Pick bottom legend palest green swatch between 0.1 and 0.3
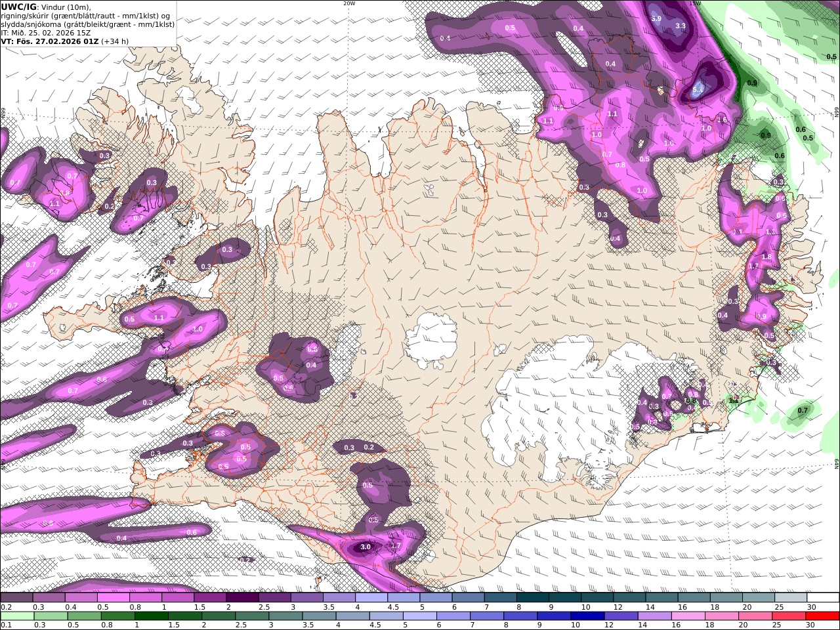Screen dimensions: 840x630 coord(18,616)
